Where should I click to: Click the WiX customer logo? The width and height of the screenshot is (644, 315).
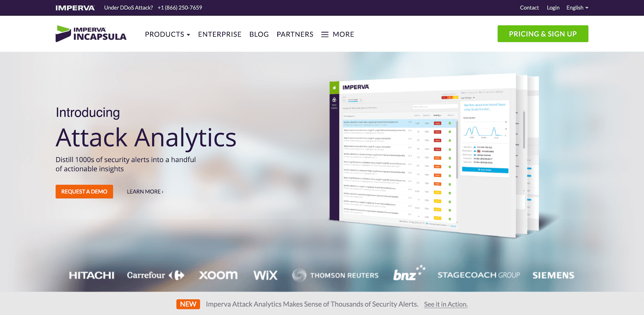tap(265, 275)
